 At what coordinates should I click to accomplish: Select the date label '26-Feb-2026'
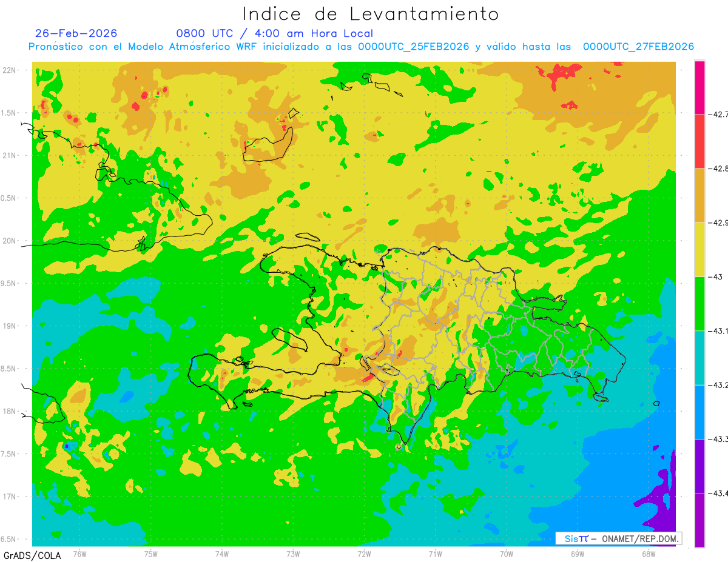(76, 33)
